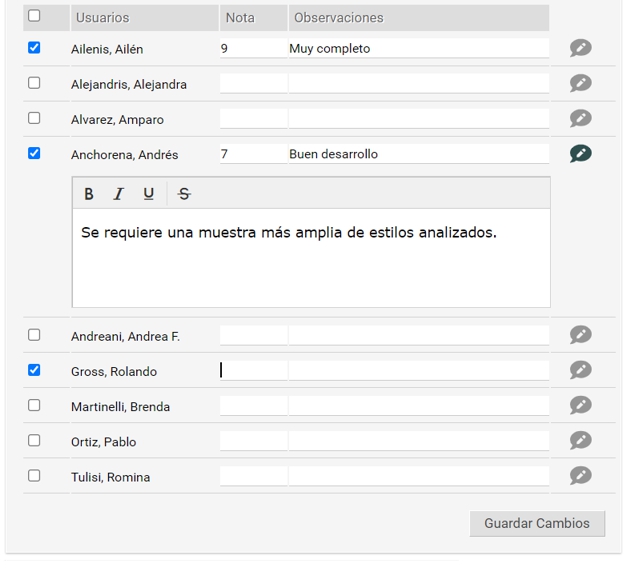Viewport: 626px width, 584px height.
Task: Check the select-all checkbox in header
Action: pos(34,16)
